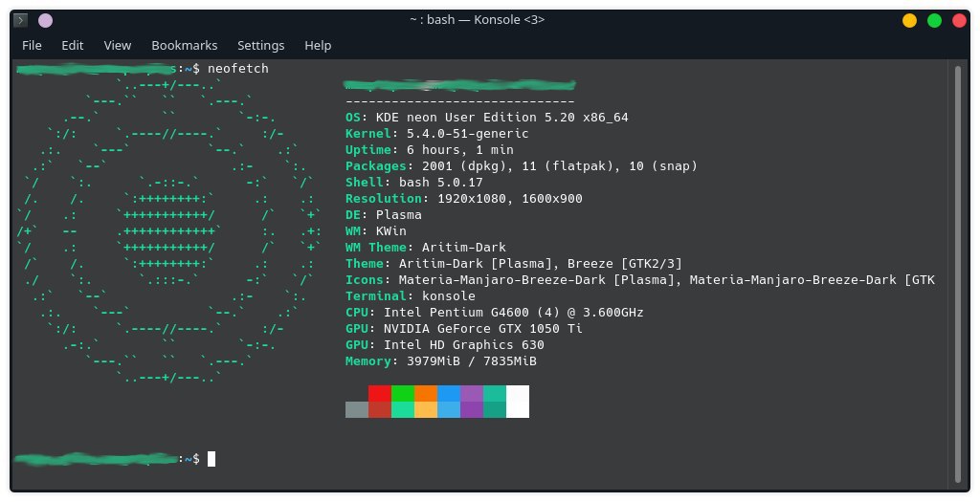980x502 pixels.
Task: Click the OS line KDE neon User Edition
Action: tap(487, 117)
